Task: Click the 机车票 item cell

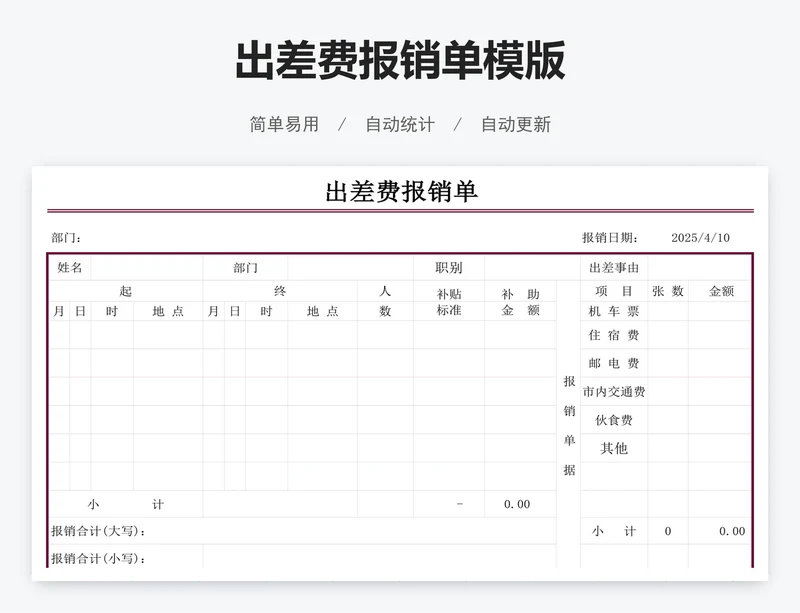Action: pos(614,311)
